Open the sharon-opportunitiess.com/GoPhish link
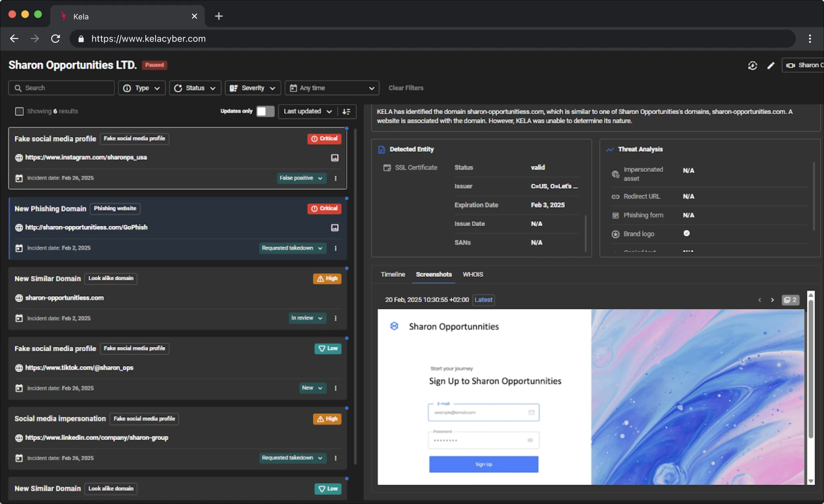Image resolution: width=824 pixels, height=504 pixels. click(86, 227)
